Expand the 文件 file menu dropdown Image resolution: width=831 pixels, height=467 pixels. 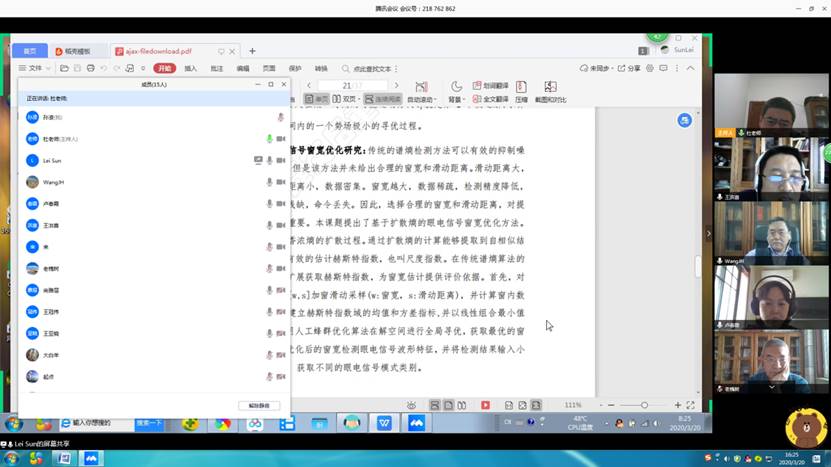tap(36, 68)
